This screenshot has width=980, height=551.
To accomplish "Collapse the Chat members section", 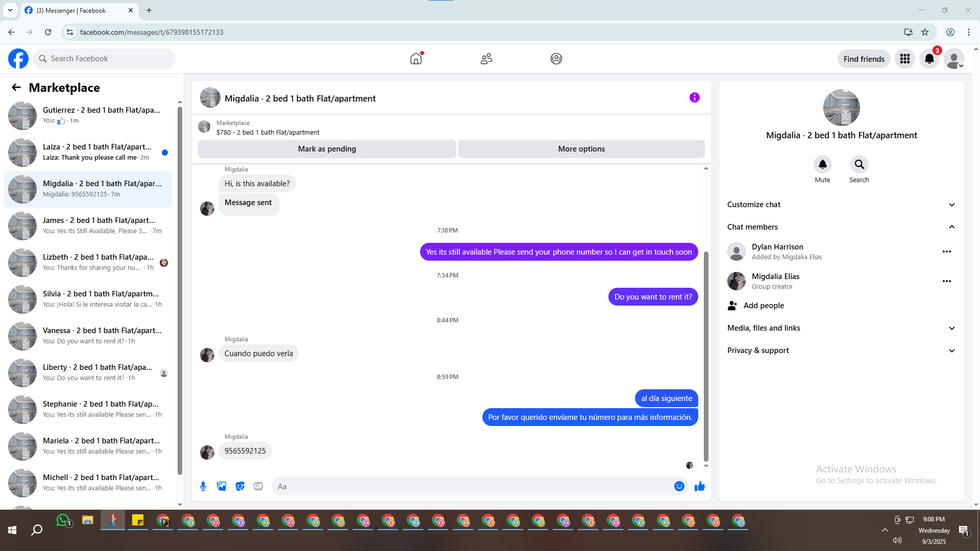I will (x=842, y=227).
